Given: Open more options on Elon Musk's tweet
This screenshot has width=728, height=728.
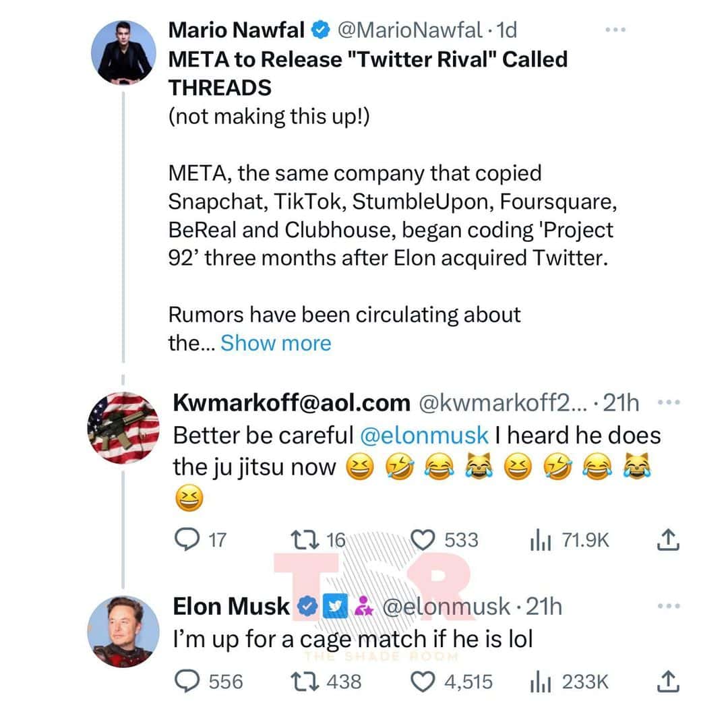Looking at the screenshot, I should [x=667, y=607].
